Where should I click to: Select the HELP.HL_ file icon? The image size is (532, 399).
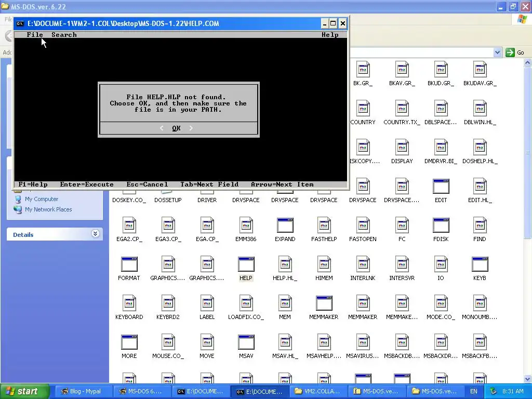[x=285, y=264]
